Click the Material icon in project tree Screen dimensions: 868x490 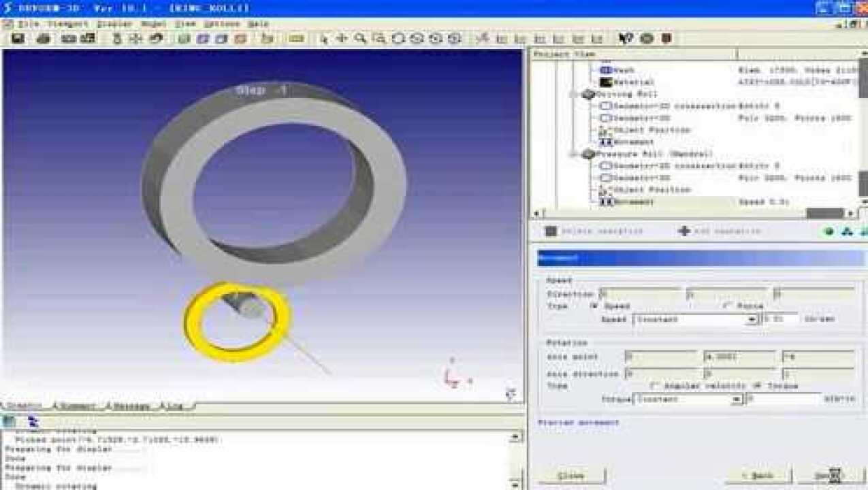605,82
